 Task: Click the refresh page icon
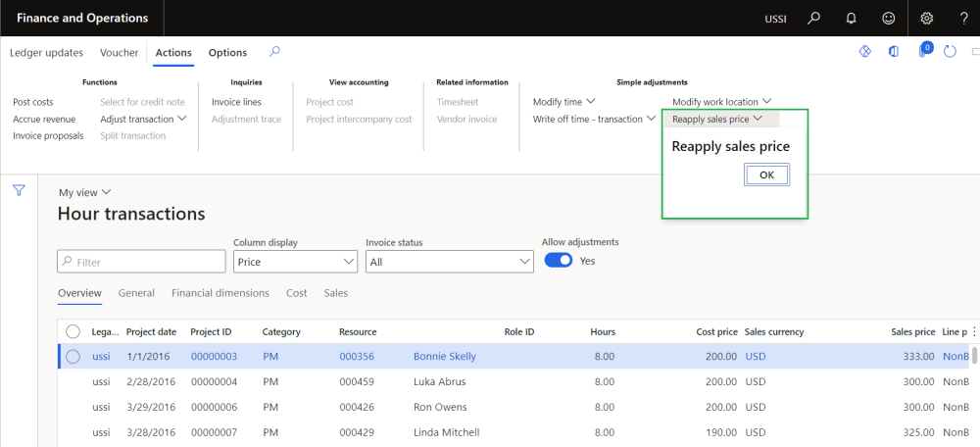click(950, 52)
